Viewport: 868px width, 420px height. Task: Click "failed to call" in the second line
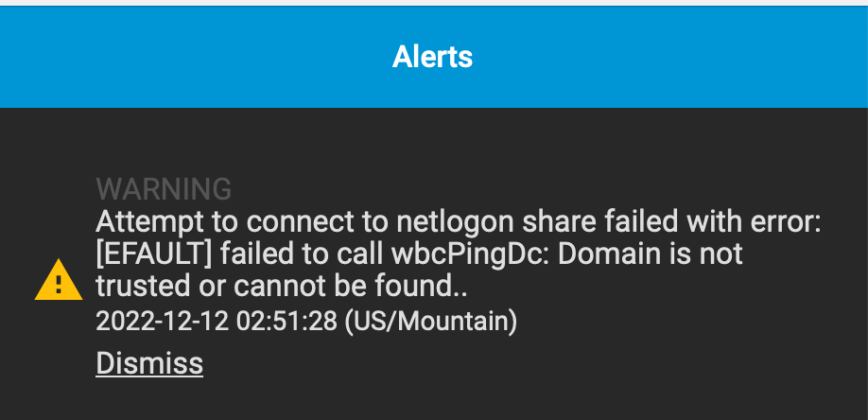click(x=303, y=254)
